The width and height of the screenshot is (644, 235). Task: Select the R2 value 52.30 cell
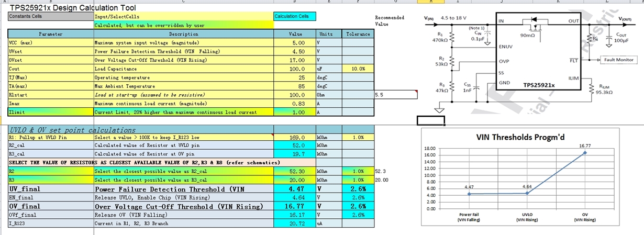coord(295,171)
